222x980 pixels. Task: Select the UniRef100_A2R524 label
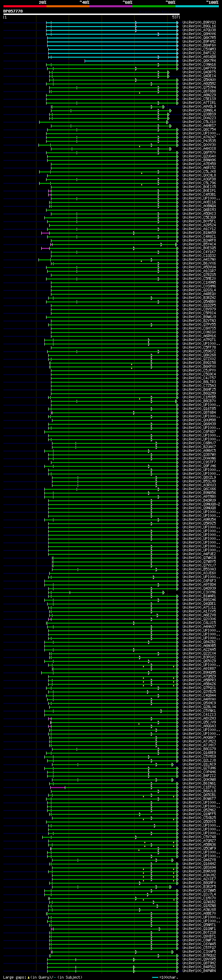point(199,225)
